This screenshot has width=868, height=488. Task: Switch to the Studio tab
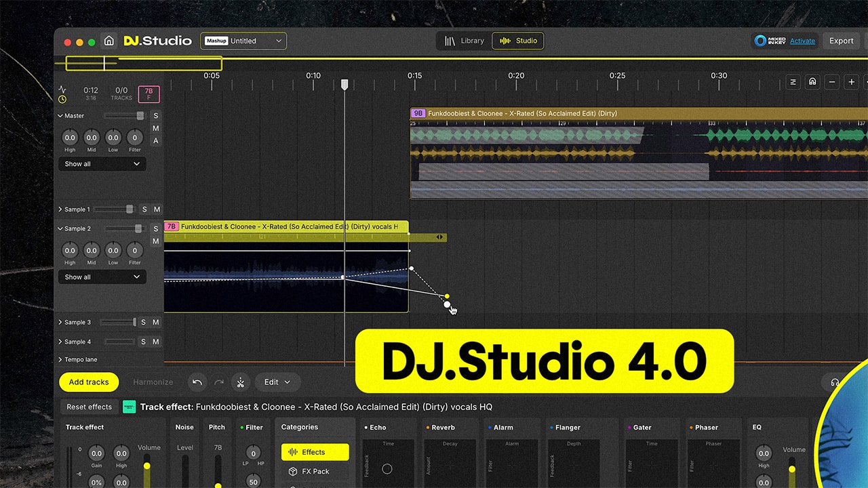tap(518, 41)
